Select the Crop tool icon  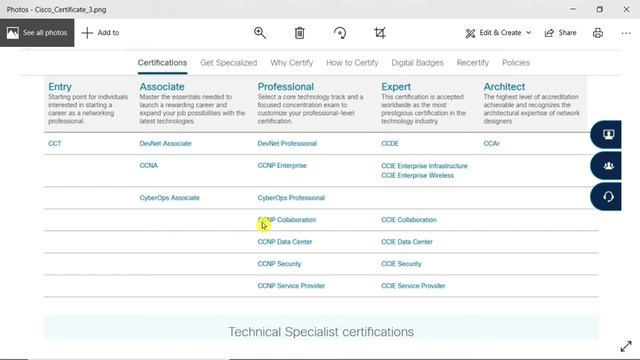380,33
